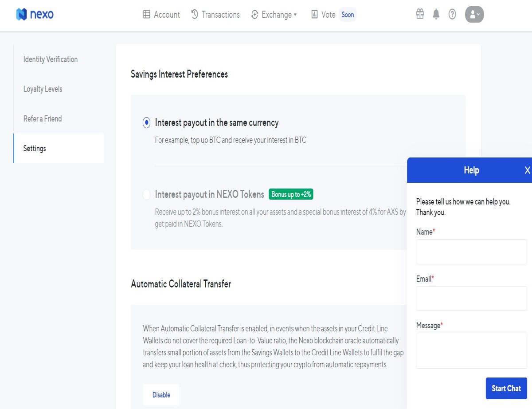Open the Vote menu item
This screenshot has width=532, height=409.
click(323, 15)
